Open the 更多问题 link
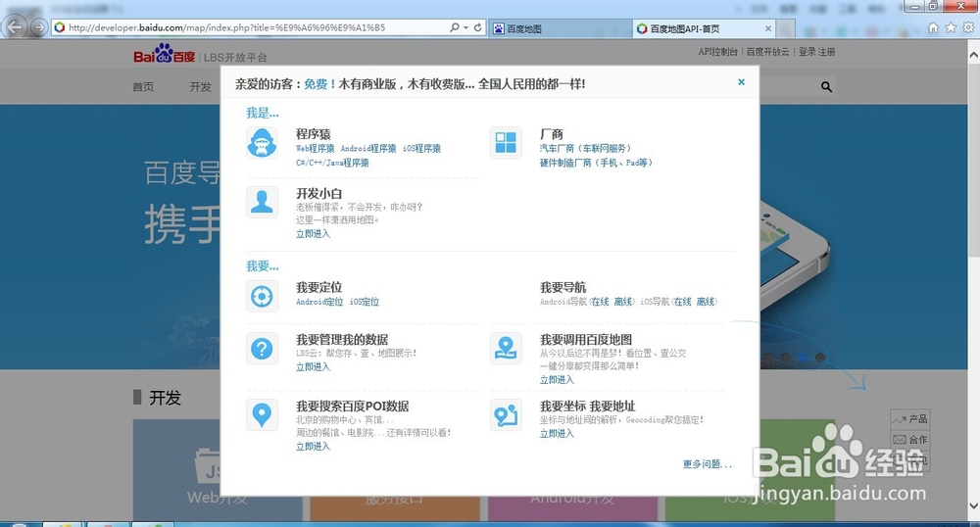 coord(707,464)
